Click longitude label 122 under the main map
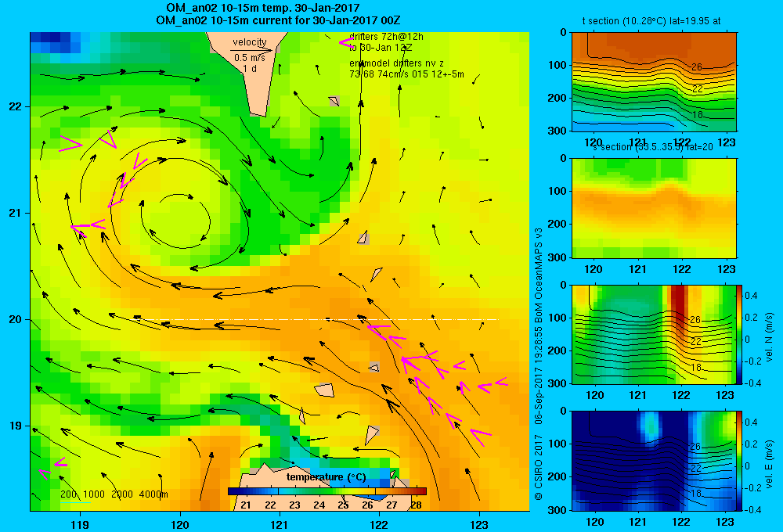Image resolution: width=783 pixels, height=532 pixels. (380, 524)
